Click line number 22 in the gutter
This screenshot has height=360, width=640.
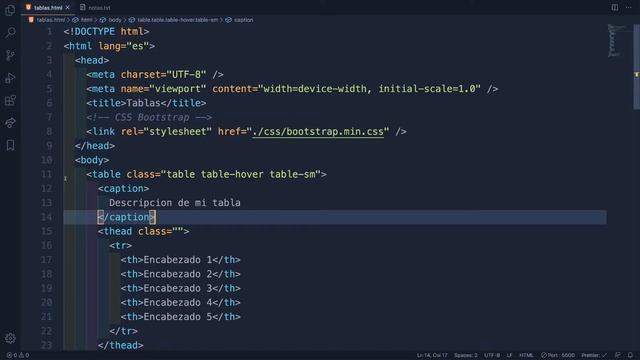[47, 331]
